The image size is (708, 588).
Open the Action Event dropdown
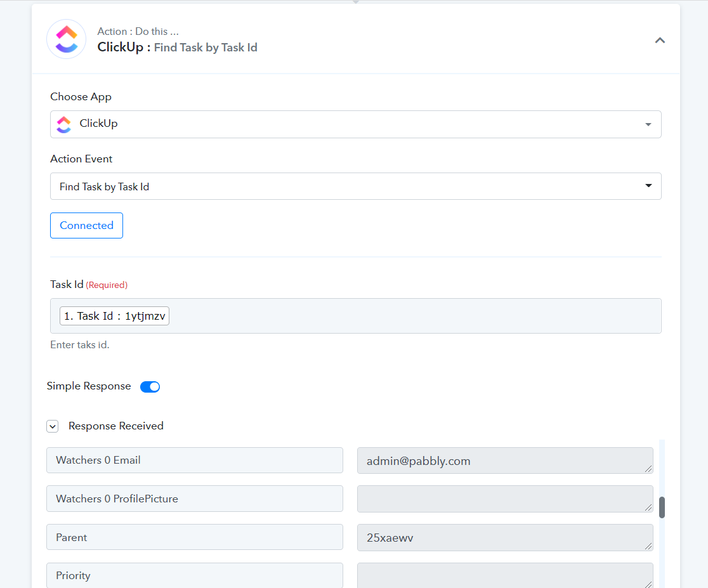click(x=355, y=186)
